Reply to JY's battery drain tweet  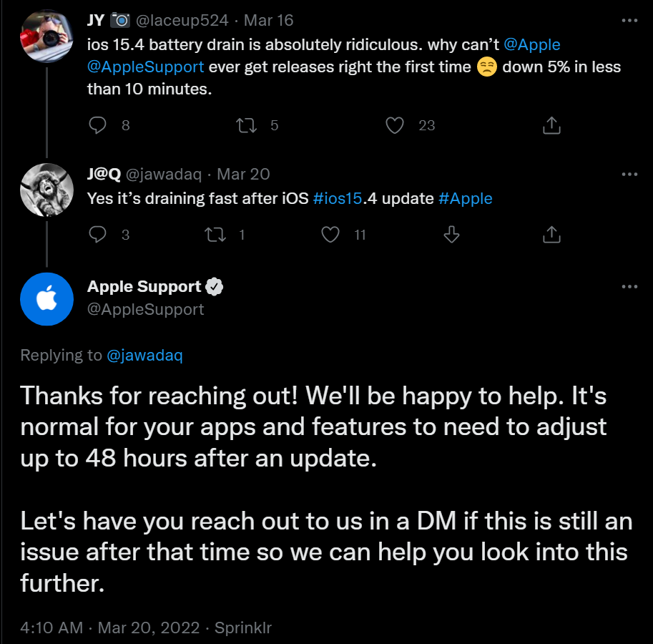[98, 125]
